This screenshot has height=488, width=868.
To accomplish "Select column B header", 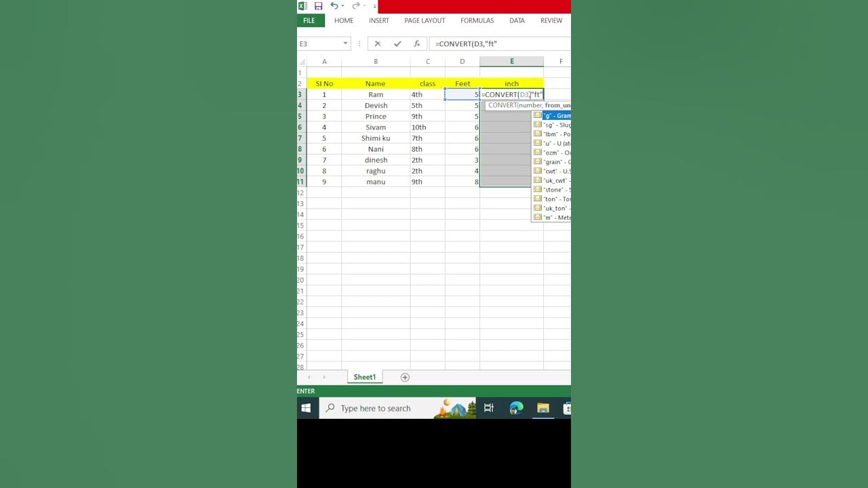I will click(x=376, y=62).
